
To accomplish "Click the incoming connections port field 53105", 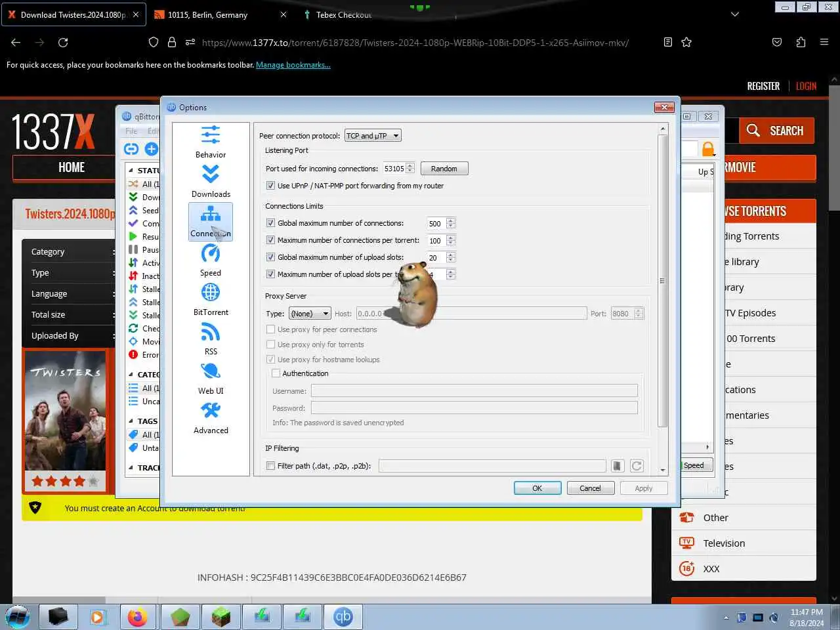I will [x=394, y=169].
